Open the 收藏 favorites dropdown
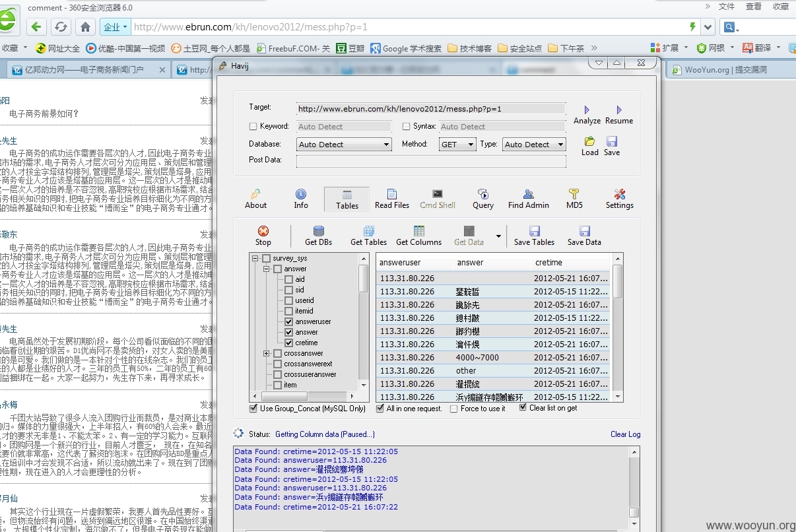The width and height of the screenshot is (796, 532). coord(15,48)
